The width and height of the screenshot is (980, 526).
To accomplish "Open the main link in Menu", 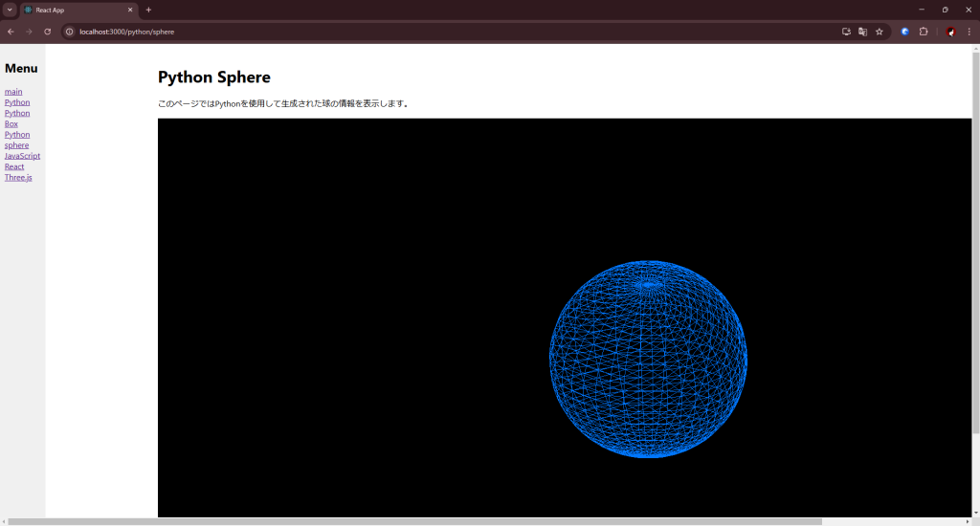I will (x=13, y=92).
